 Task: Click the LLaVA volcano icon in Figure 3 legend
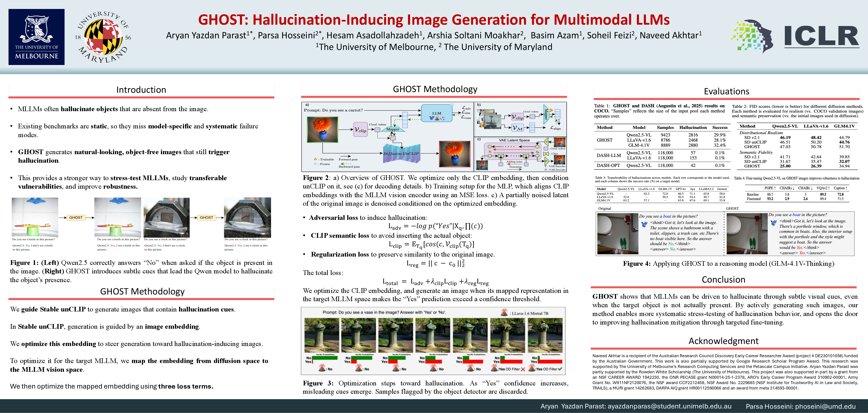[x=504, y=313]
